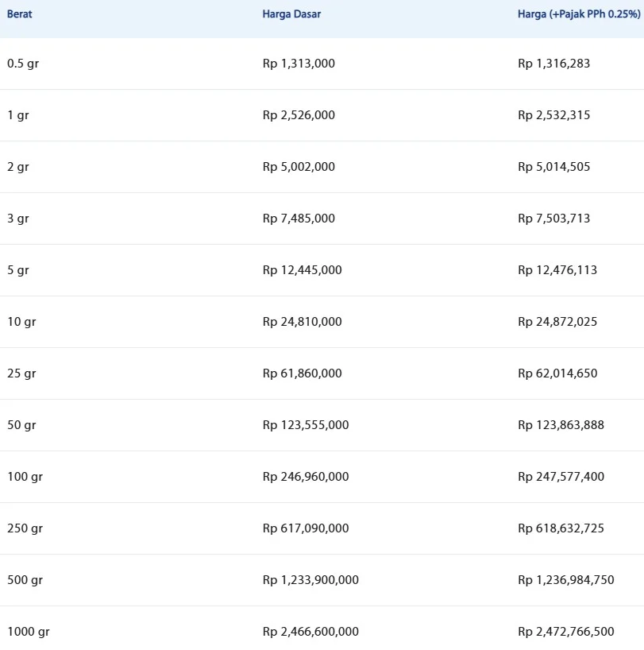Select the 2 gr weight cell
The image size is (644, 650).
[17, 167]
